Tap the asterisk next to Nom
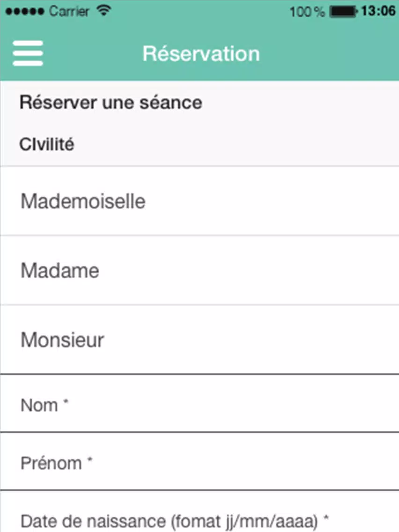Image resolution: width=399 pixels, height=532 pixels. [66, 402]
